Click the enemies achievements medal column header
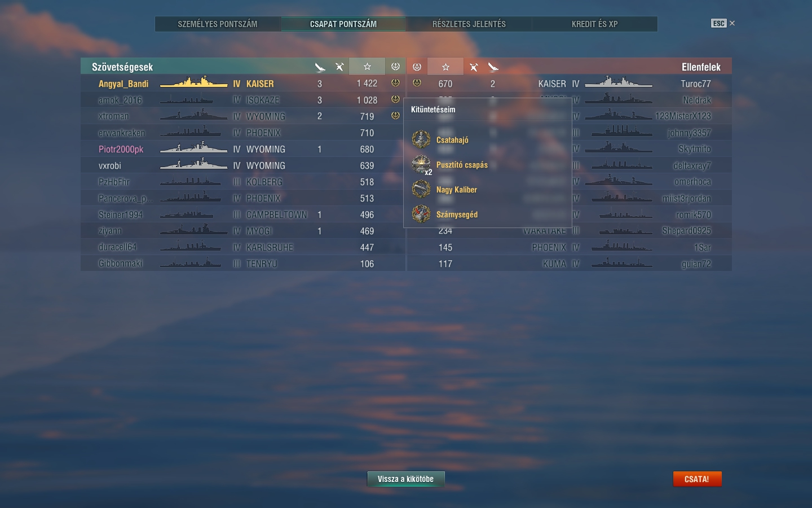 417,67
